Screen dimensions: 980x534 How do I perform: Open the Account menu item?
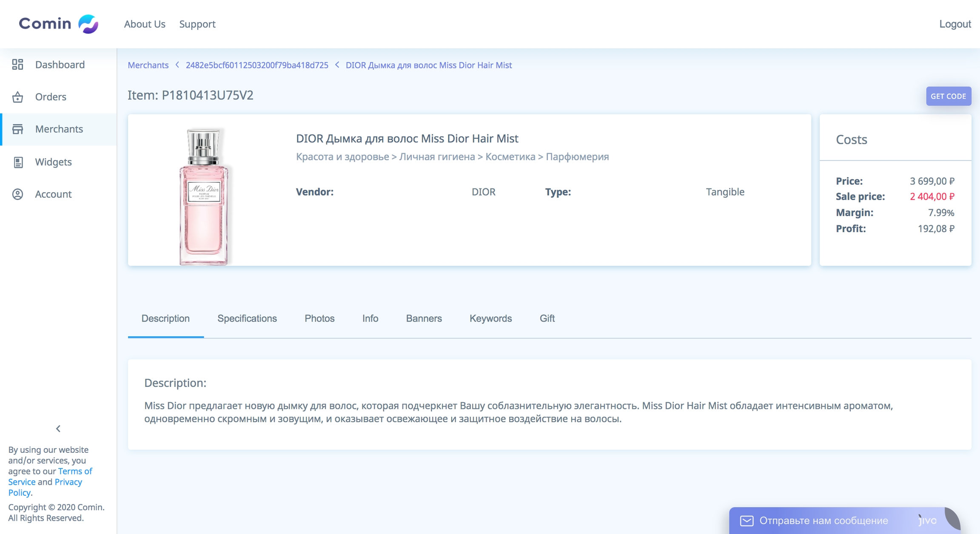(x=59, y=194)
